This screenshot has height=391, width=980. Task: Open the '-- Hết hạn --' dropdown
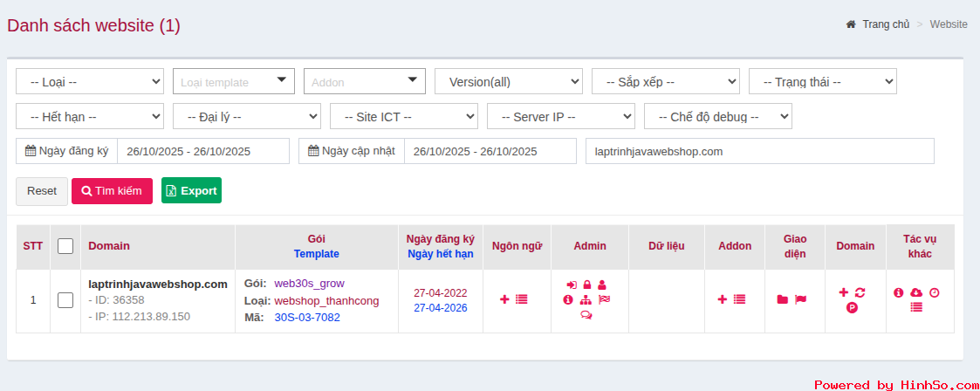[90, 116]
